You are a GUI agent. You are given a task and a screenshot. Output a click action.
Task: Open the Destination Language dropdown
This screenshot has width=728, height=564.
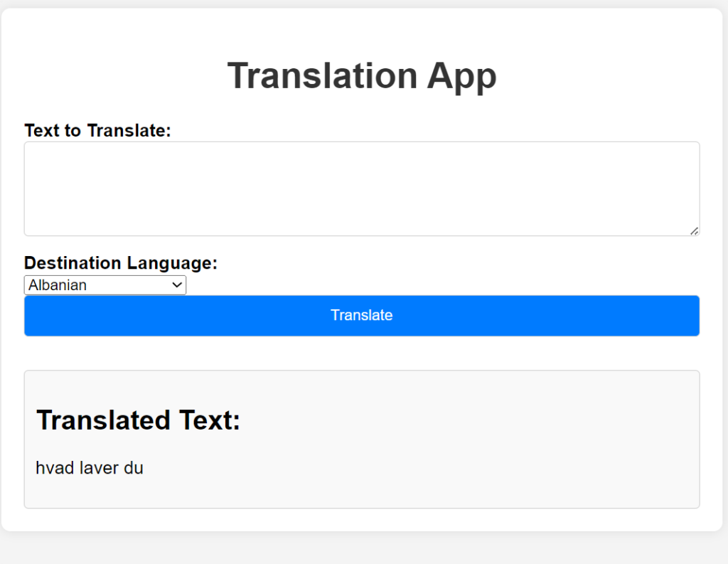[x=105, y=285]
